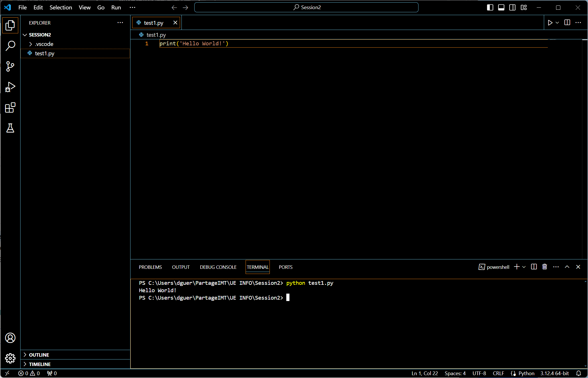This screenshot has height=378, width=588.
Task: Toggle the secondary side bar layout
Action: click(x=512, y=7)
